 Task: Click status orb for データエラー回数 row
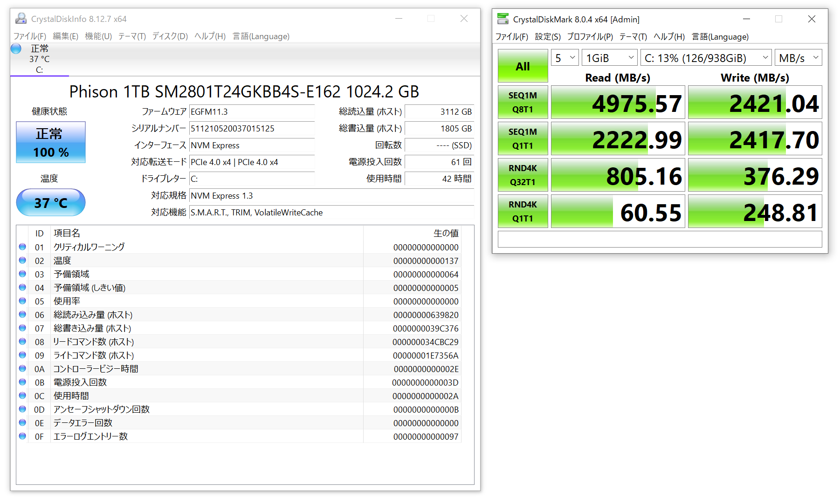tap(22, 422)
